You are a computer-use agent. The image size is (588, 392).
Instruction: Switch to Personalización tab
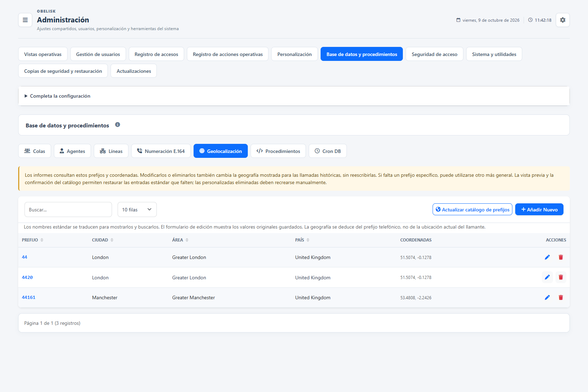(294, 54)
